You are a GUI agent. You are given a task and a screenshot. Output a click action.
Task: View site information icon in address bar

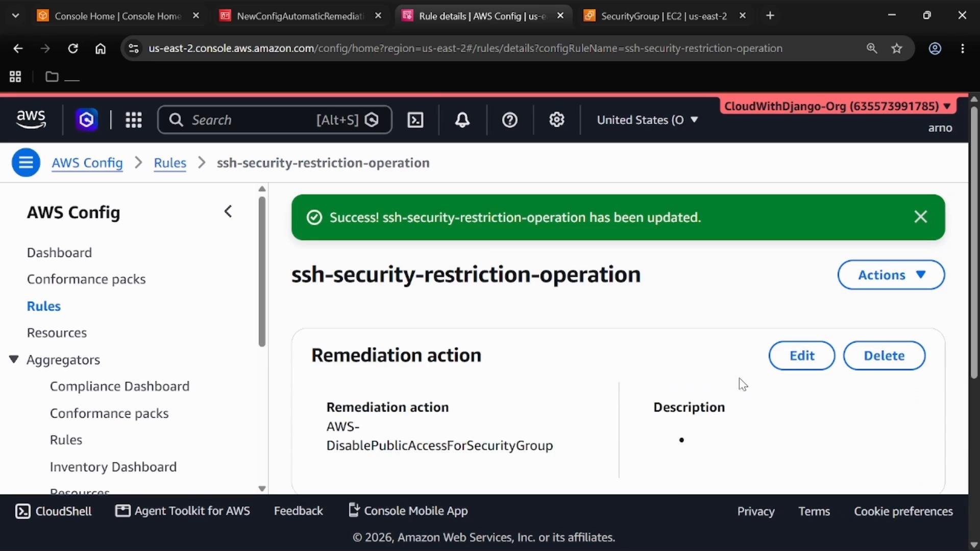click(133, 48)
